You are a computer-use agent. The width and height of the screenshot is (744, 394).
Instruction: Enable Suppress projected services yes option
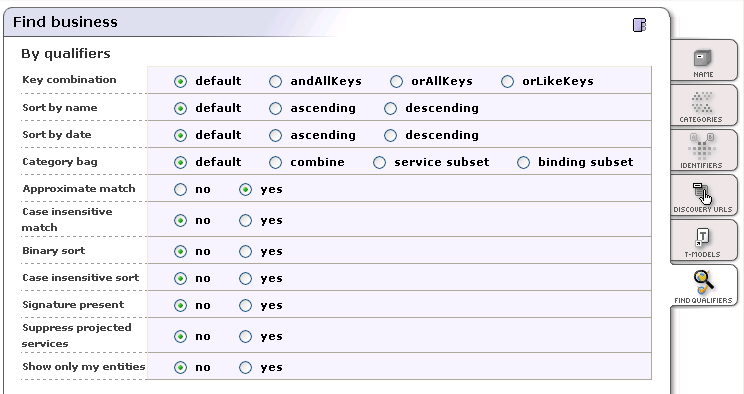(x=245, y=337)
